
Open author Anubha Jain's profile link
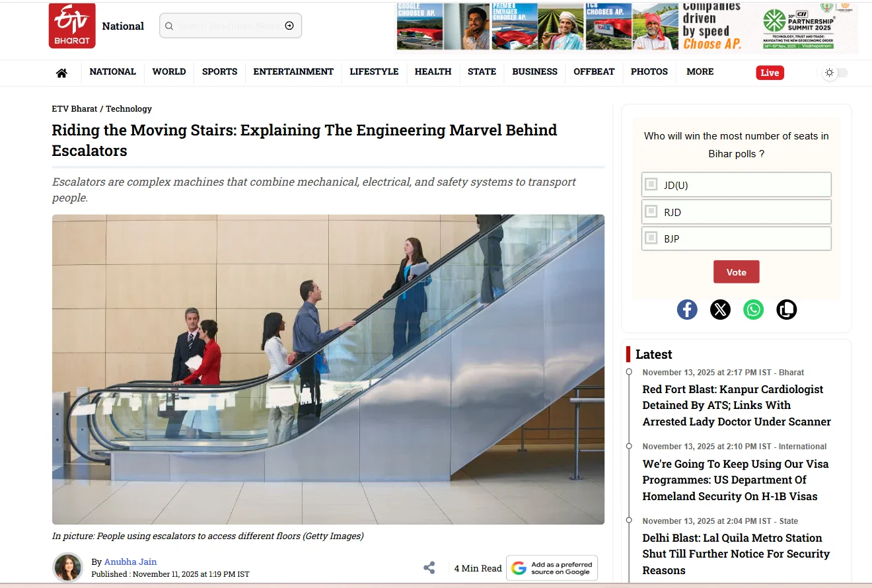coord(130,562)
